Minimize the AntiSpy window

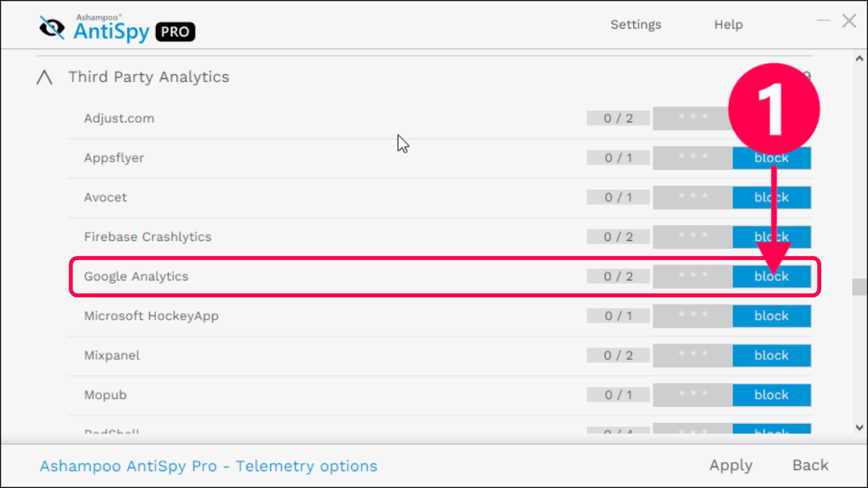pos(823,21)
